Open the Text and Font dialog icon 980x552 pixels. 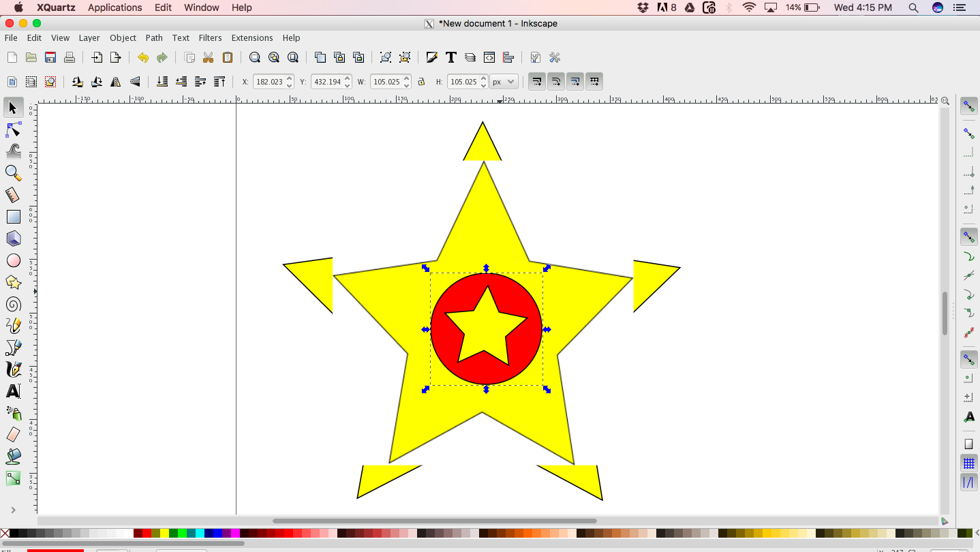point(450,57)
